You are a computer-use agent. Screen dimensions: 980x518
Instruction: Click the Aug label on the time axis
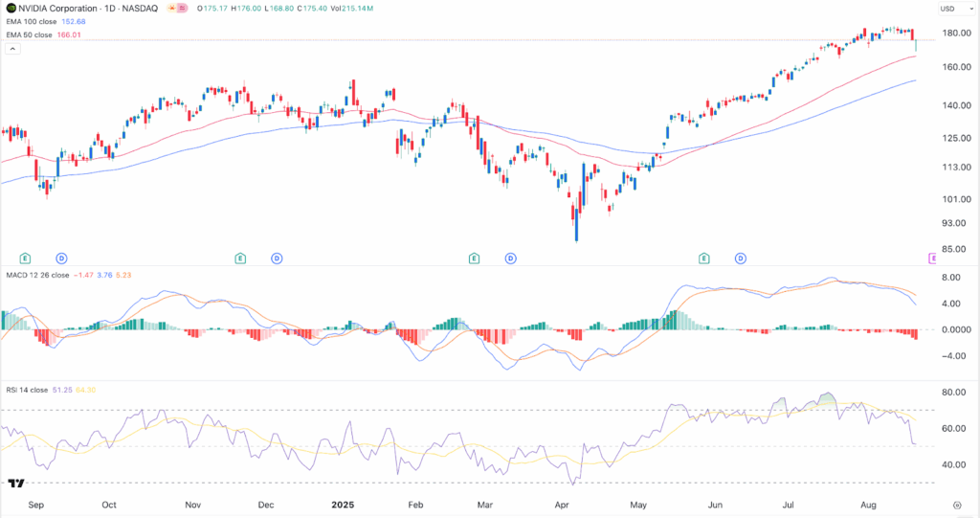click(868, 505)
